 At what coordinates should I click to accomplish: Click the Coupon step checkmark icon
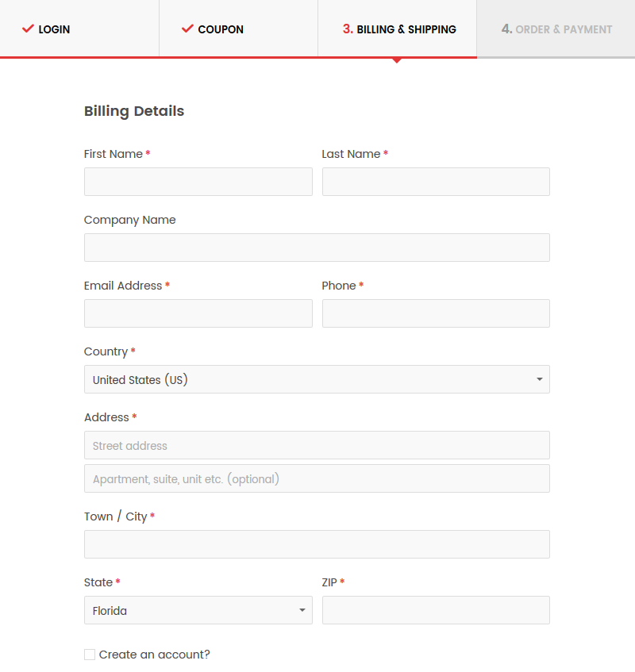[187, 29]
